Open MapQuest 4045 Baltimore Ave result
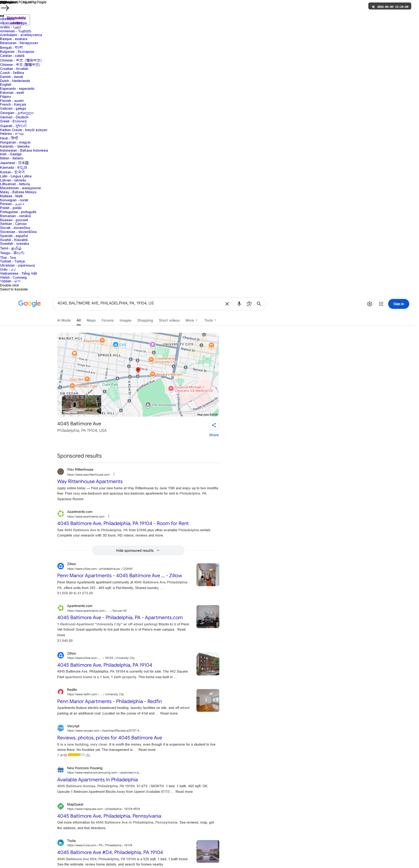 pyautogui.click(x=109, y=816)
